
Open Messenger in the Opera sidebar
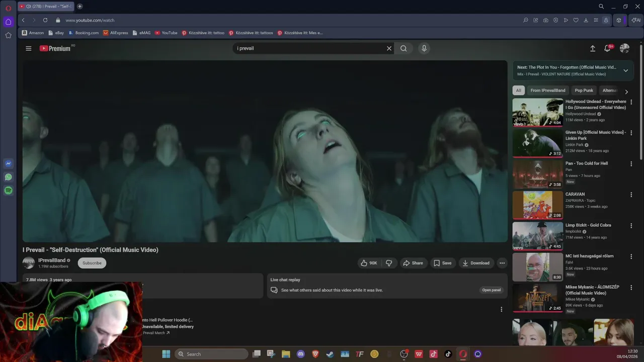(x=8, y=163)
